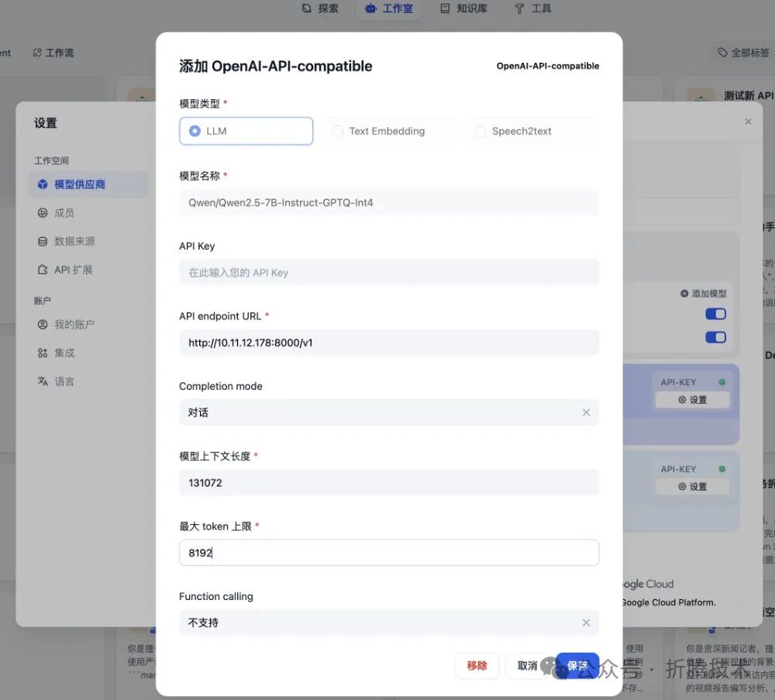
Task: Open 模型供应商 in settings sidebar
Action: click(88, 184)
